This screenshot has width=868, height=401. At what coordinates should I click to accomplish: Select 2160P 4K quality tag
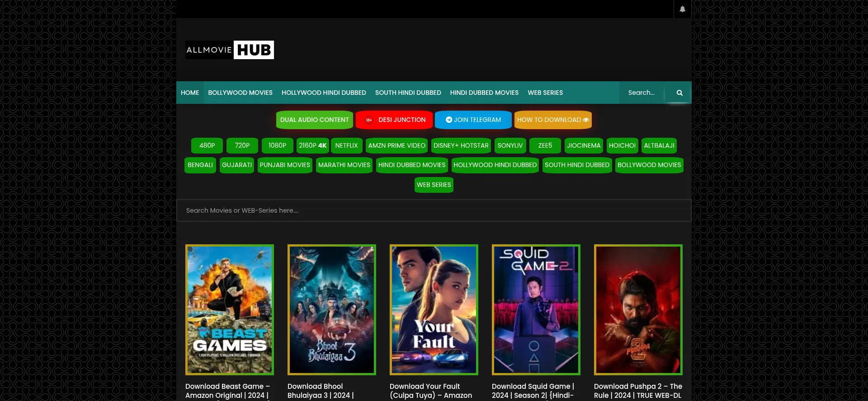[313, 145]
